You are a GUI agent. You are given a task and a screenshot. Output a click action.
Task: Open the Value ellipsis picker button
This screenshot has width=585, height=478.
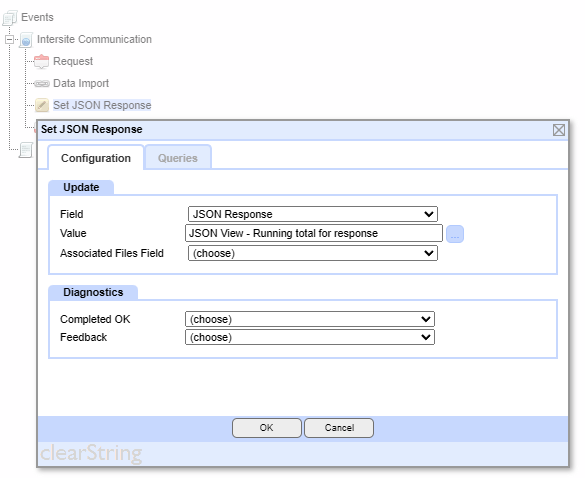(455, 234)
